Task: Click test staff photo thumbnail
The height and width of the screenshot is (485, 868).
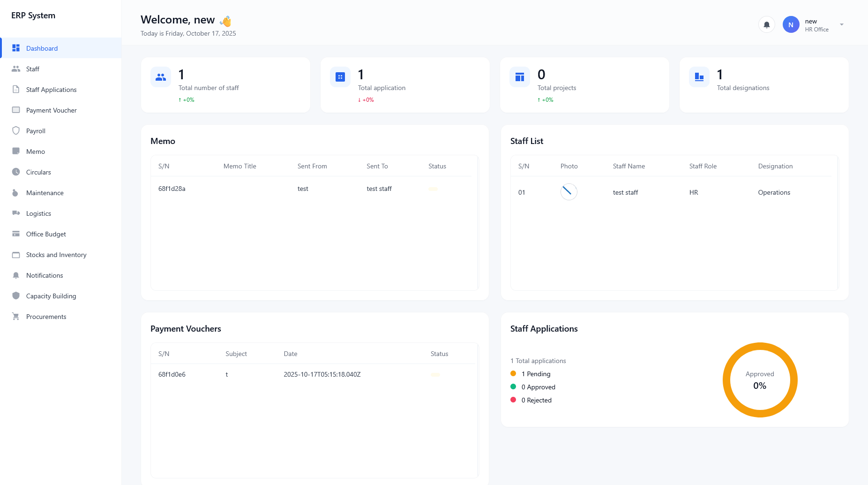Action: tap(569, 192)
